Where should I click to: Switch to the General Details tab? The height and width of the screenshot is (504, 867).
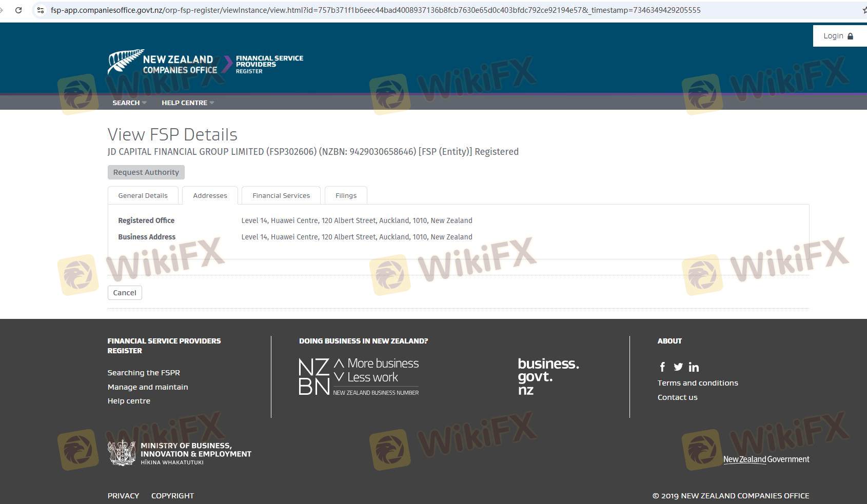pos(143,195)
